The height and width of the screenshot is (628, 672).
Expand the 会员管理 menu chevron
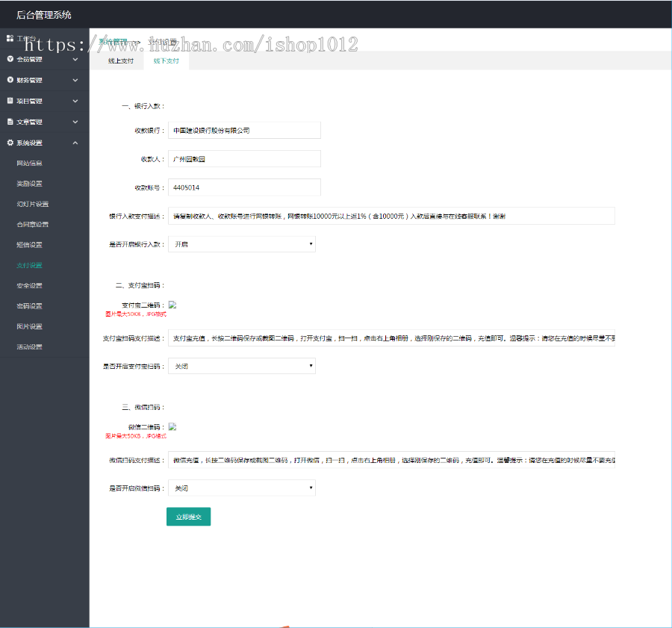click(x=75, y=59)
